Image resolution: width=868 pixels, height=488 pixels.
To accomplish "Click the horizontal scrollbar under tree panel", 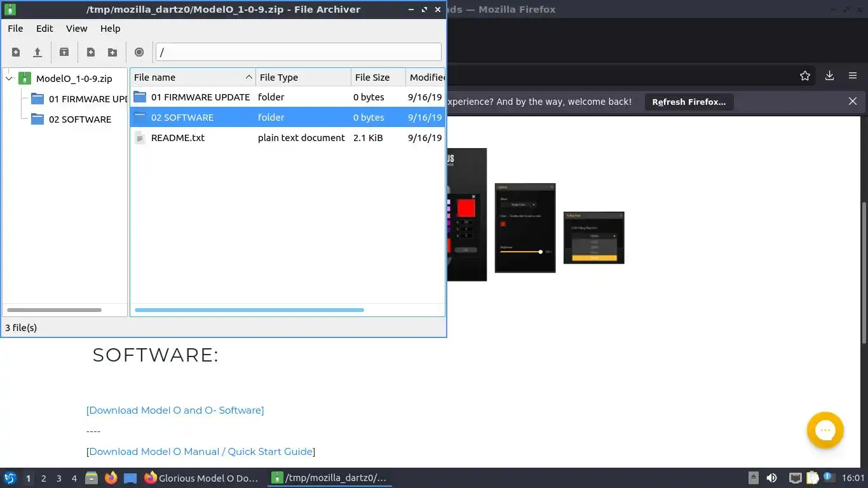I will (x=54, y=310).
